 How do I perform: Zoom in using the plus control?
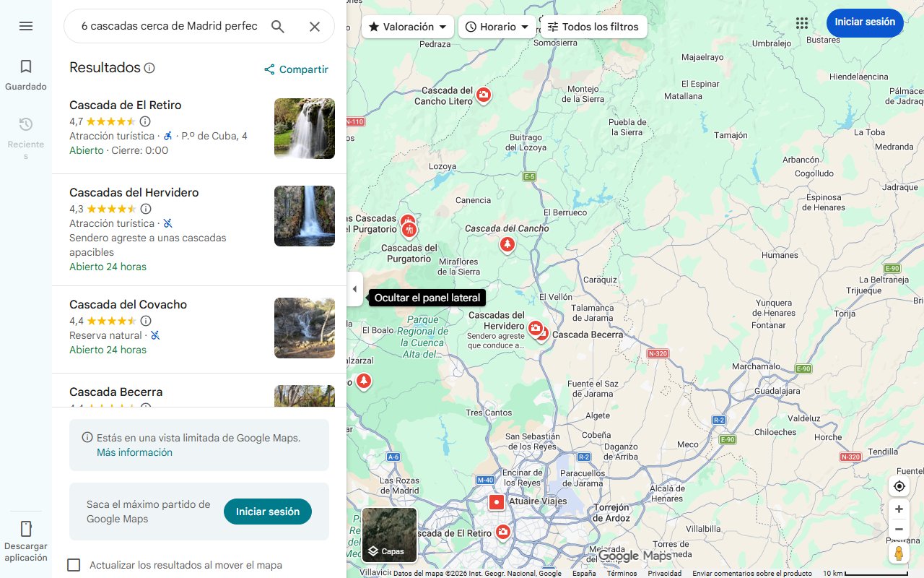[899, 509]
